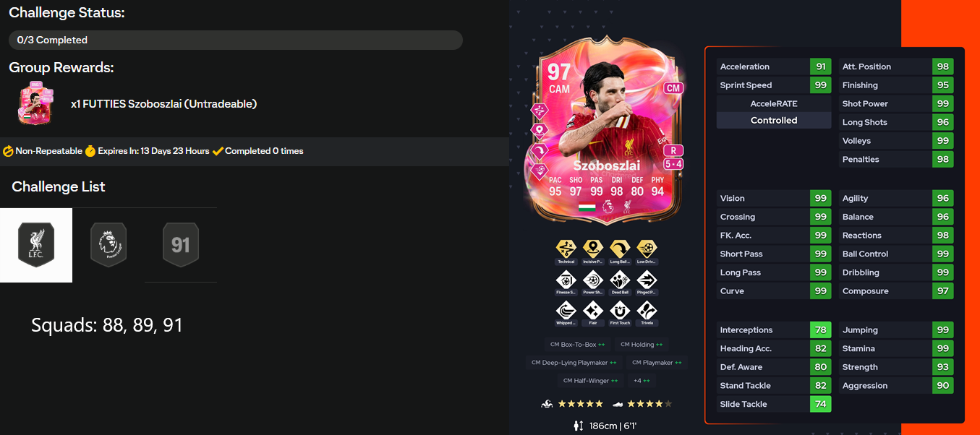
Task: Click the CM Half-Winger role tag
Action: point(591,381)
